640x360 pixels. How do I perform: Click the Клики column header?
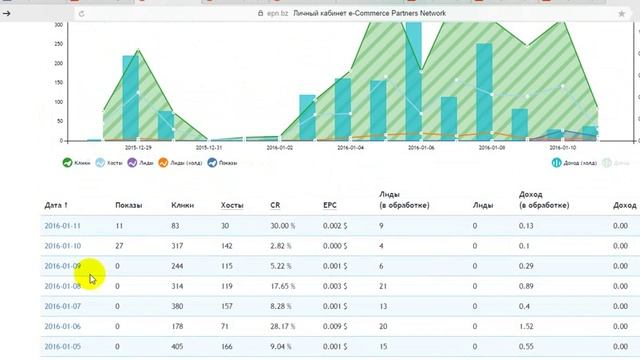pos(182,205)
